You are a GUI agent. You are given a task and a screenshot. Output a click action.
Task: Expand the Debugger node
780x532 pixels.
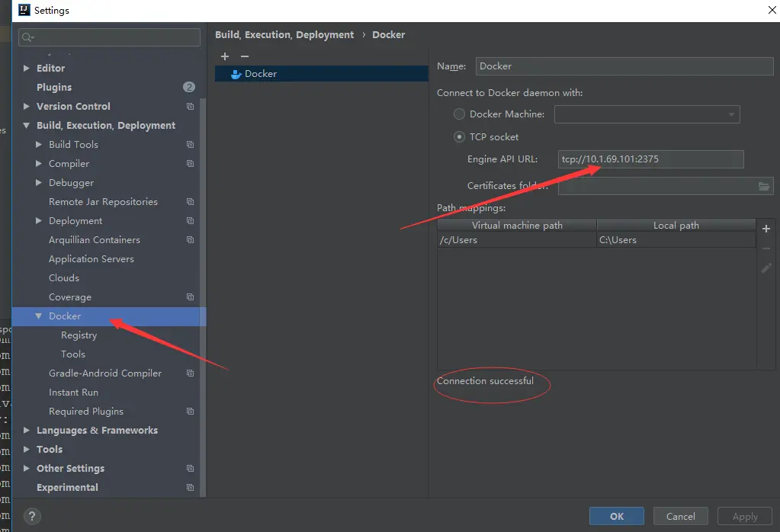tap(39, 182)
